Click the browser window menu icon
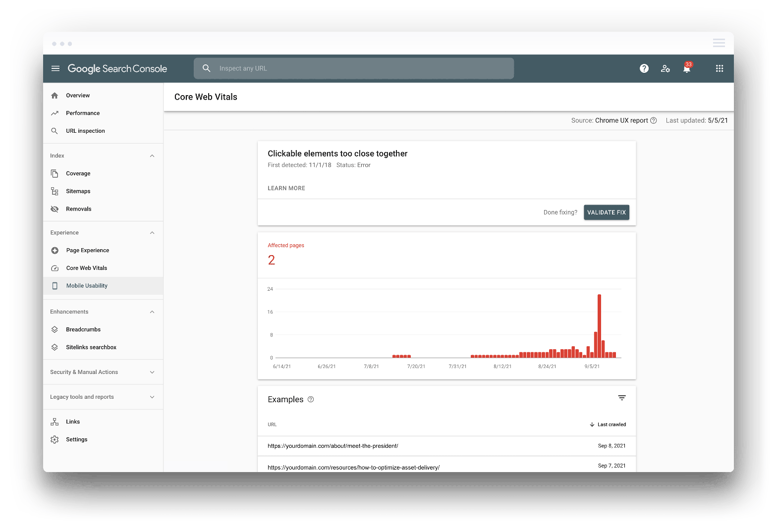Image resolution: width=778 pixels, height=532 pixels. [719, 43]
